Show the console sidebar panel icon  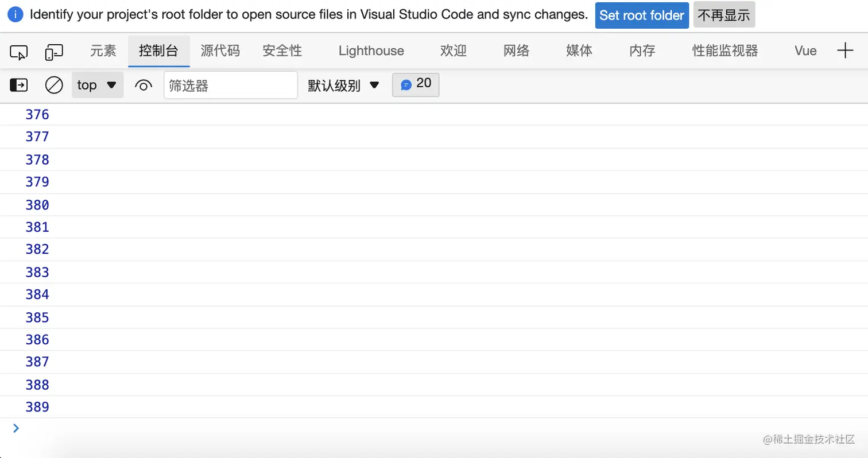[18, 86]
